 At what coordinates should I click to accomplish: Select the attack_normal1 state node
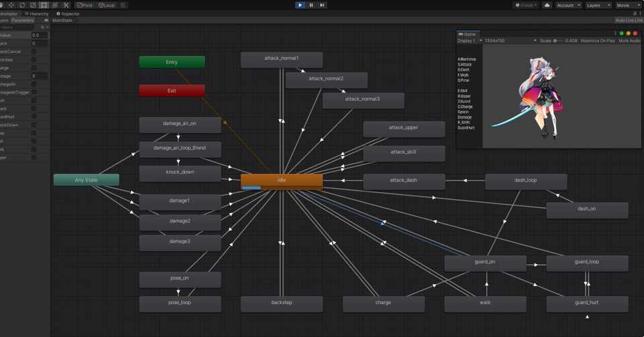click(x=282, y=60)
